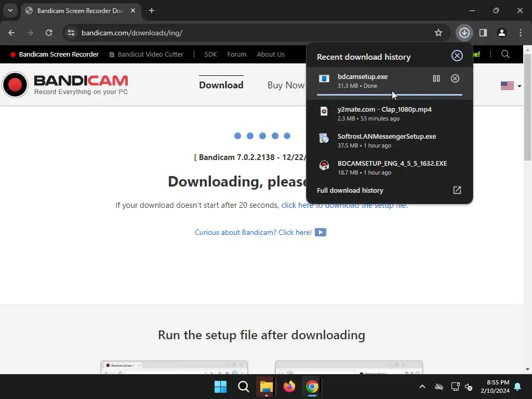Open the About Us menu link
The width and height of the screenshot is (532, 399).
click(x=270, y=54)
